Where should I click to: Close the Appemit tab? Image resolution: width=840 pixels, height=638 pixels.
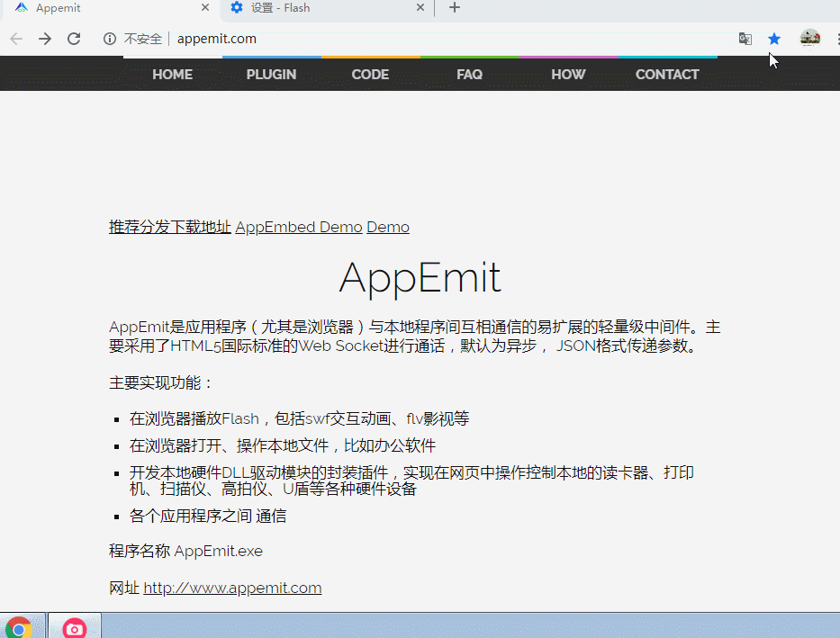(205, 7)
